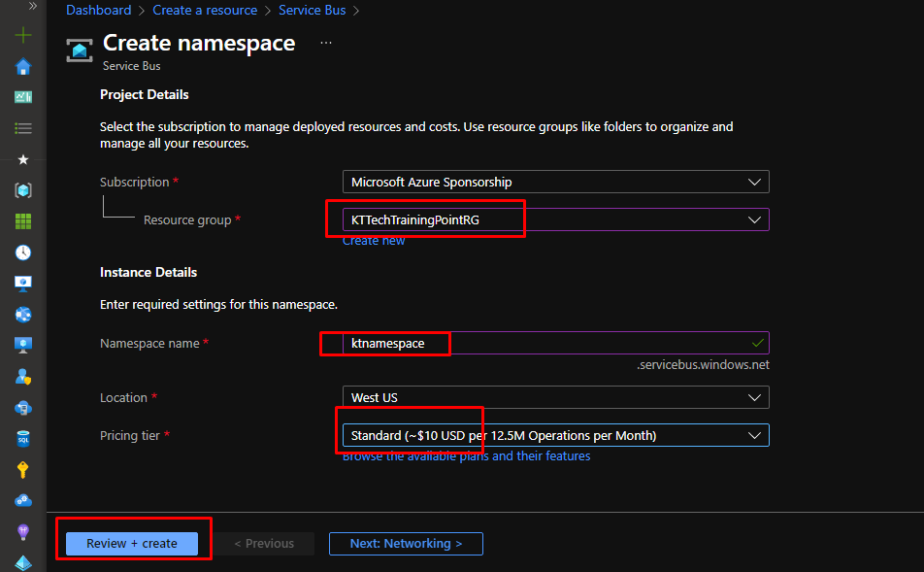
Task: Go to Dashboard breadcrumb
Action: tap(98, 11)
